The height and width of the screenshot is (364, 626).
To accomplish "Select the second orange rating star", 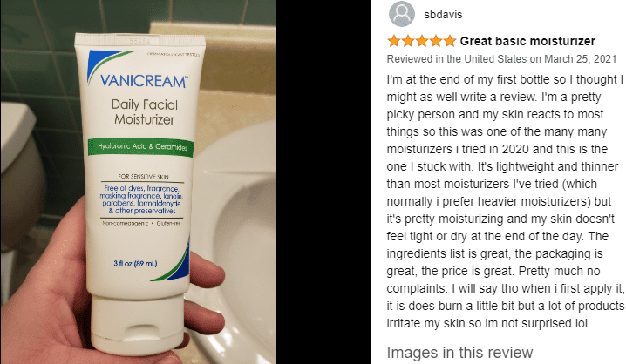I will tap(408, 41).
